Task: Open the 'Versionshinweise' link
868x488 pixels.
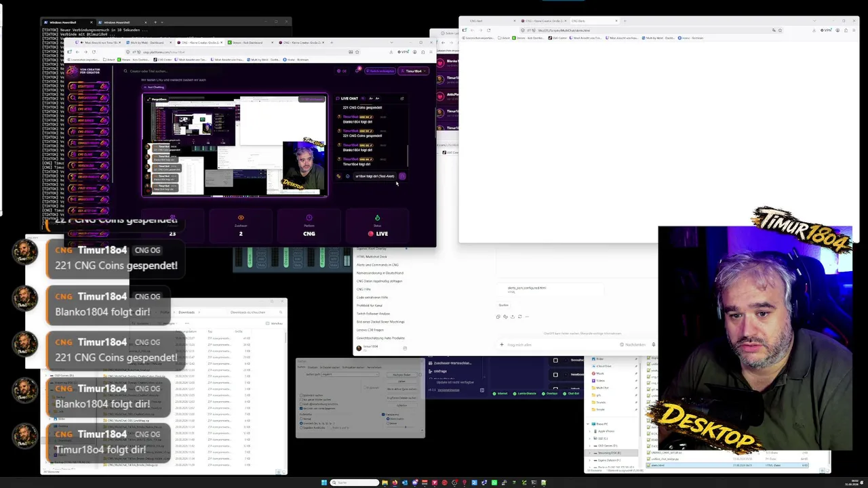Action: pyautogui.click(x=448, y=390)
